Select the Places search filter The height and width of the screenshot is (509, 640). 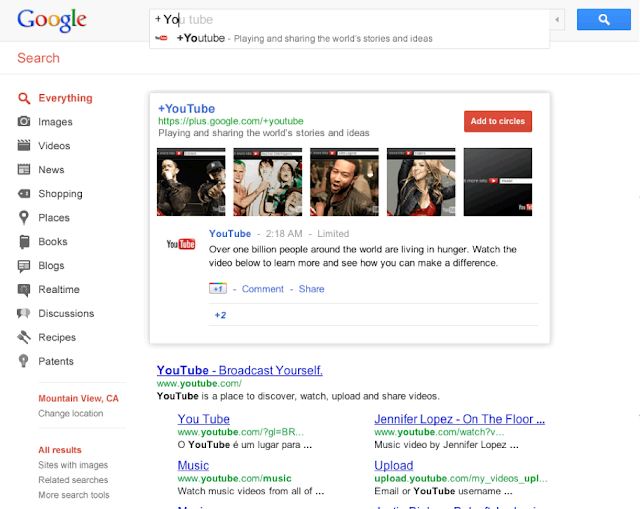(54, 218)
